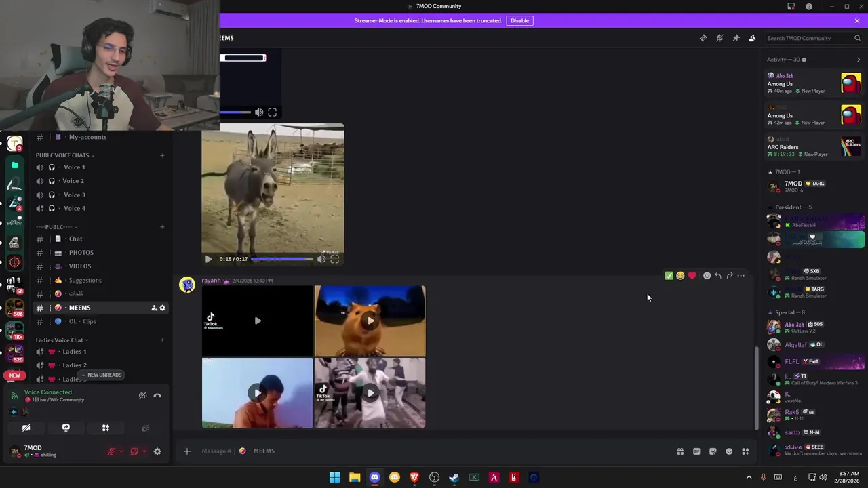868x488 pixels.
Task: Collapse Ladies Voice Chat category
Action: (62, 340)
